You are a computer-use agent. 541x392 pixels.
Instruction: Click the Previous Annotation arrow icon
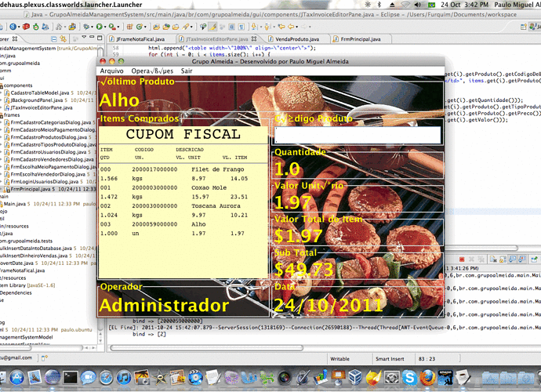tap(267, 27)
